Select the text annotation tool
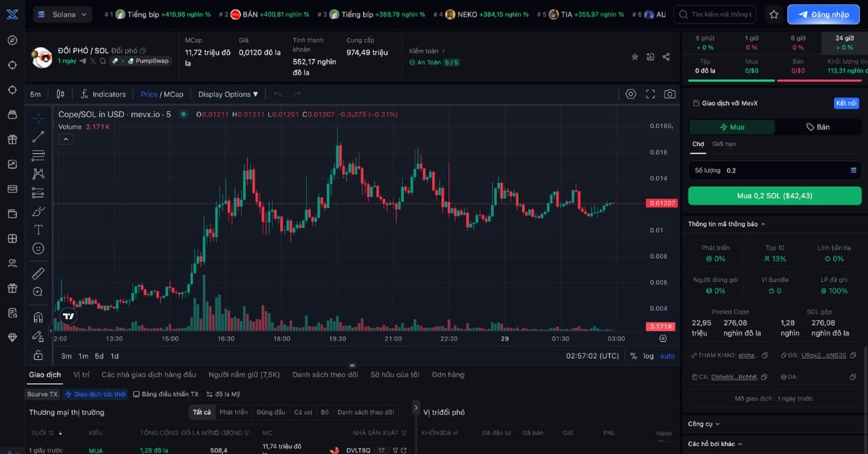Screen dimensions: 868x454 (38, 230)
